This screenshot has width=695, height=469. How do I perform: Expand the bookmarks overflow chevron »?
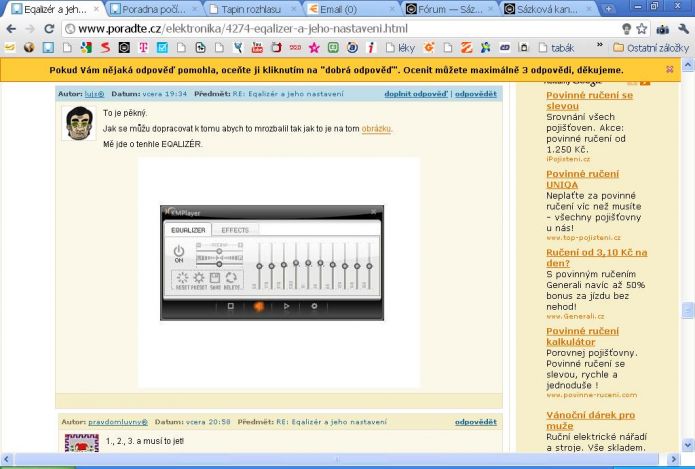pos(600,45)
